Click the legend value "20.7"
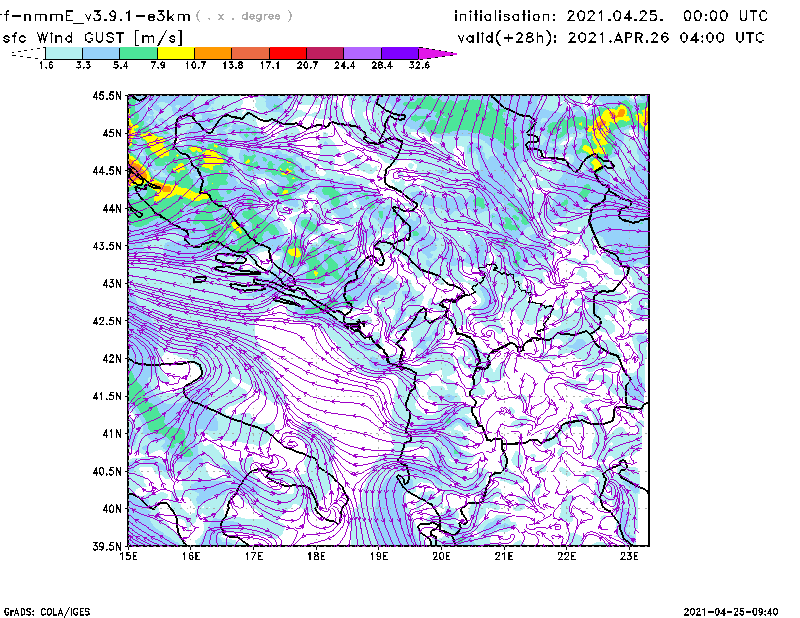 click(x=307, y=65)
